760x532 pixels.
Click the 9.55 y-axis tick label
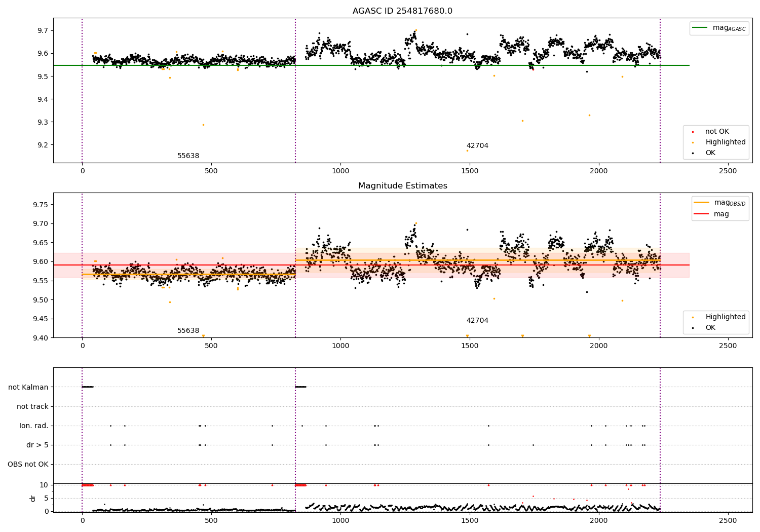[x=41, y=281]
